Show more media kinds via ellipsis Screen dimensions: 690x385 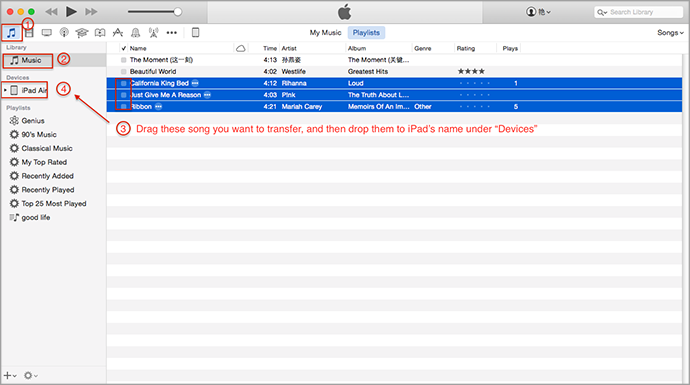[172, 33]
